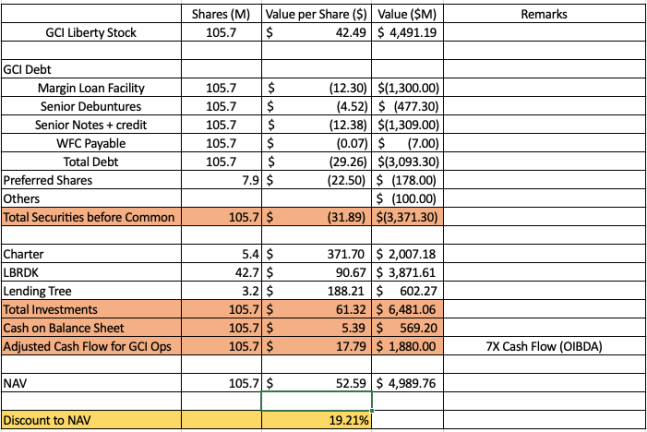Click the "Remarks" column header cell
The width and height of the screenshot is (647, 432).
(544, 14)
